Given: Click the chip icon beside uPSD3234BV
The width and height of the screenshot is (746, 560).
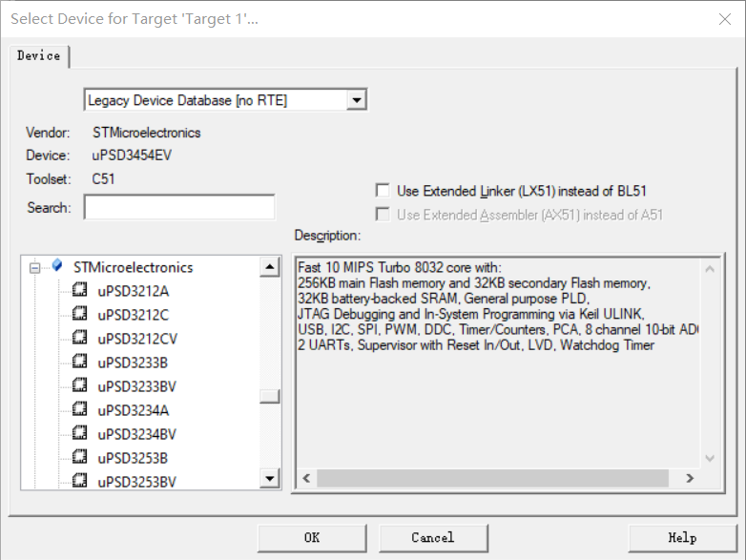Looking at the screenshot, I should click(x=80, y=432).
